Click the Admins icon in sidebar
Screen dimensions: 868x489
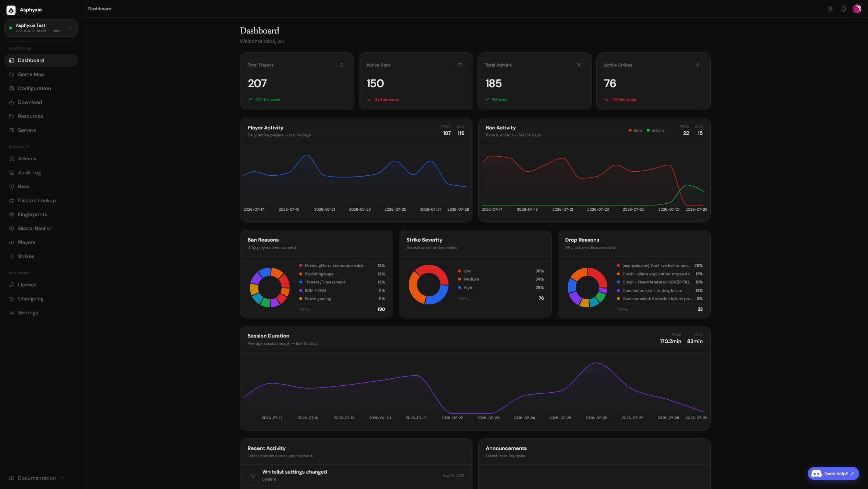click(x=11, y=158)
